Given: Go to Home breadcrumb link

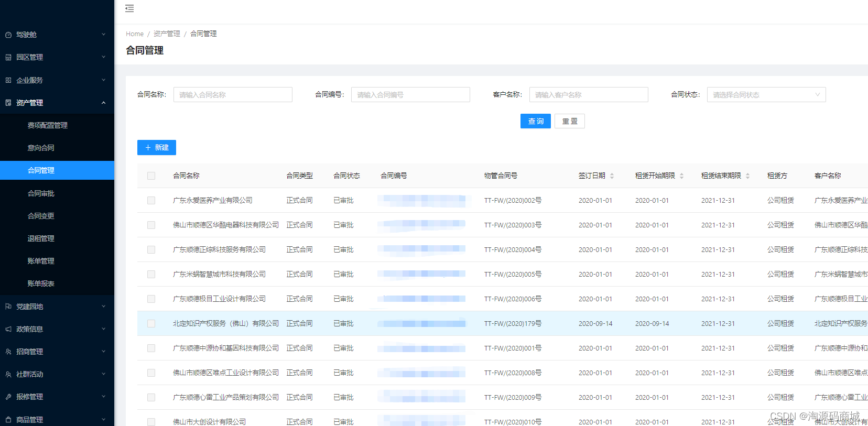Looking at the screenshot, I should 135,34.
